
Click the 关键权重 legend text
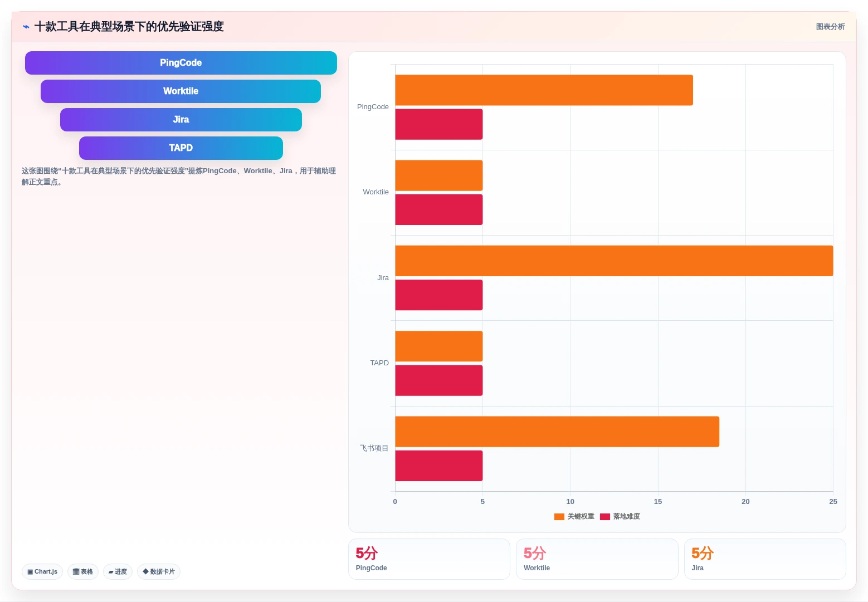tap(581, 517)
